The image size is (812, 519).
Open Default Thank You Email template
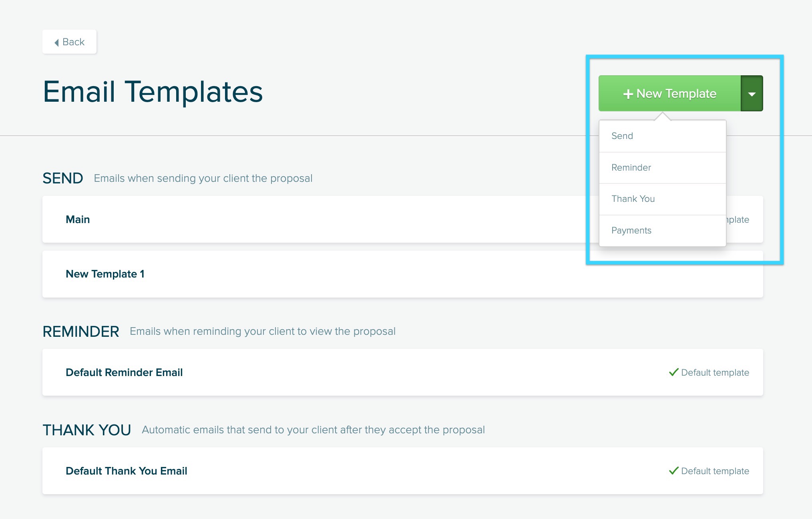point(127,471)
